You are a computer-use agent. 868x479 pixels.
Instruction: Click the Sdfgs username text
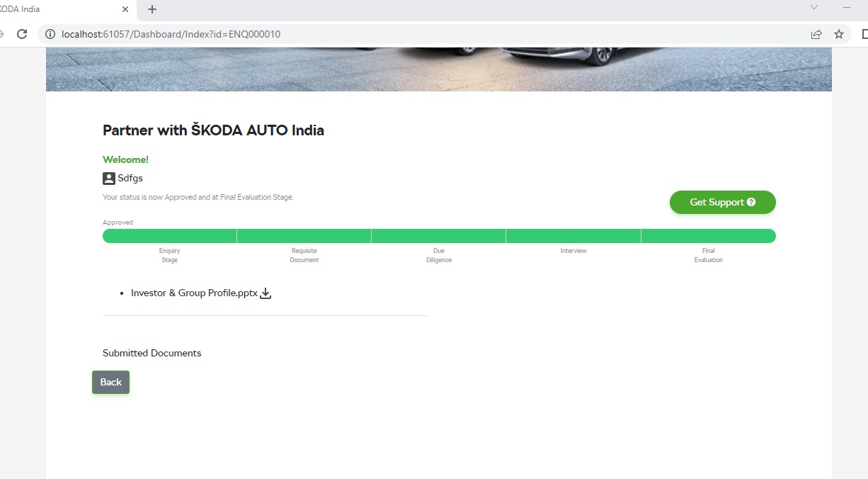pos(130,179)
